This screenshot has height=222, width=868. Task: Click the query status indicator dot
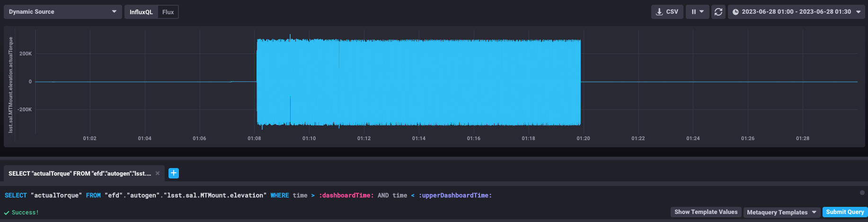862,193
